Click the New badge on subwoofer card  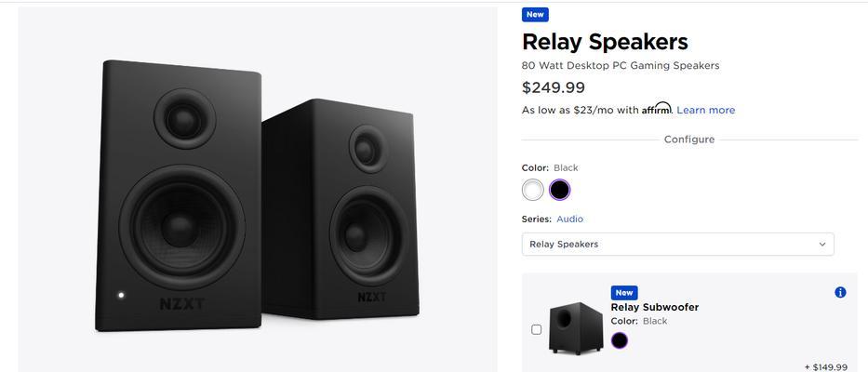point(624,293)
